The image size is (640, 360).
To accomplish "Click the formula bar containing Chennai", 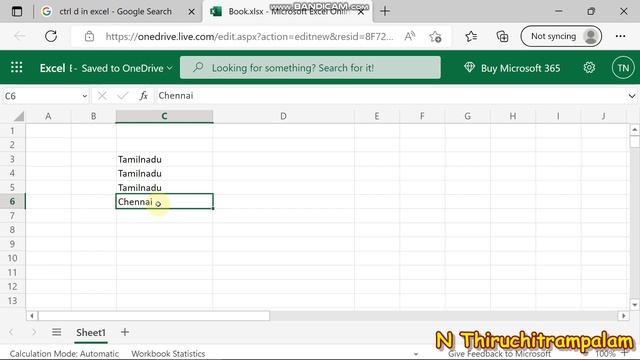I will pos(390,96).
